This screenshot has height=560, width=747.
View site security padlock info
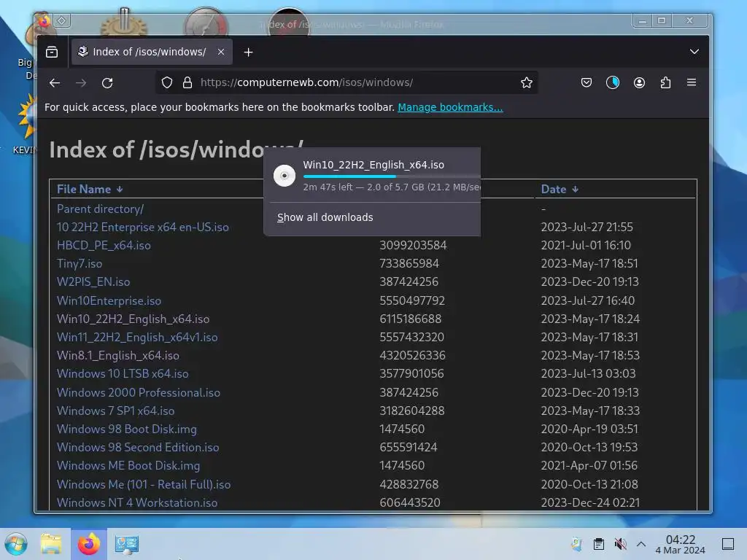(187, 82)
